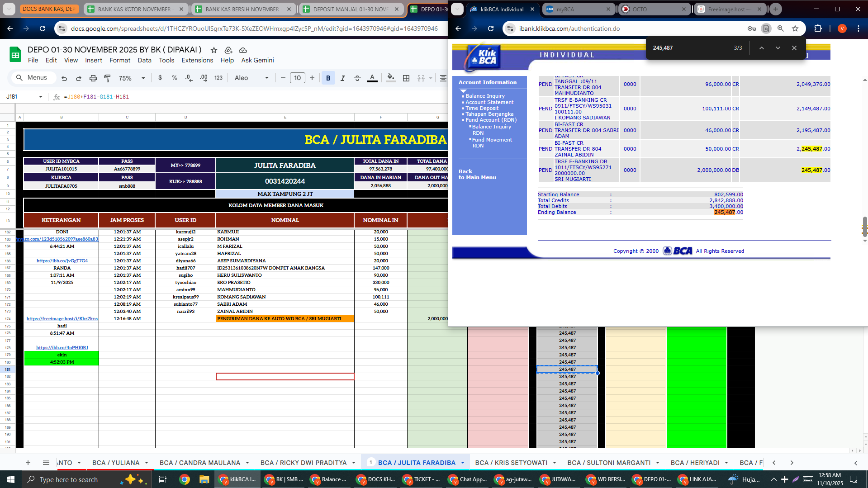868x488 pixels.
Task: Check the cloud save status icon
Action: click(243, 50)
